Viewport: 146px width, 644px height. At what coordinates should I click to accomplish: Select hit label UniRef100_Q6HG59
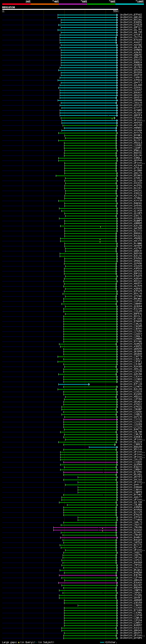pos(131,349)
